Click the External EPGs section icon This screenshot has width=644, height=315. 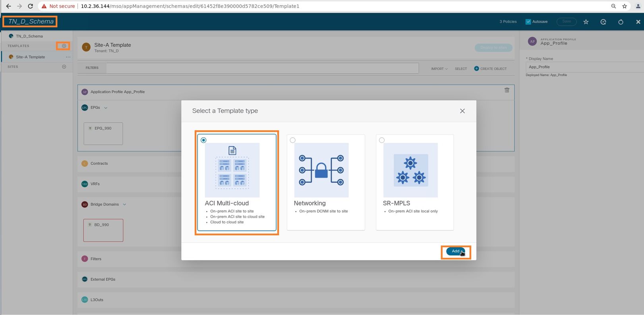point(85,279)
